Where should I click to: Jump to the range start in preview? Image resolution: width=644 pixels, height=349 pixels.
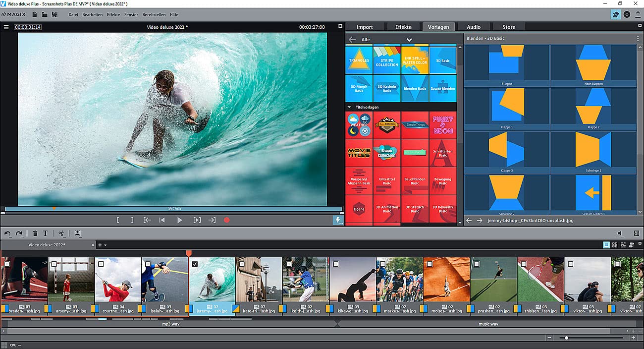[x=147, y=220]
